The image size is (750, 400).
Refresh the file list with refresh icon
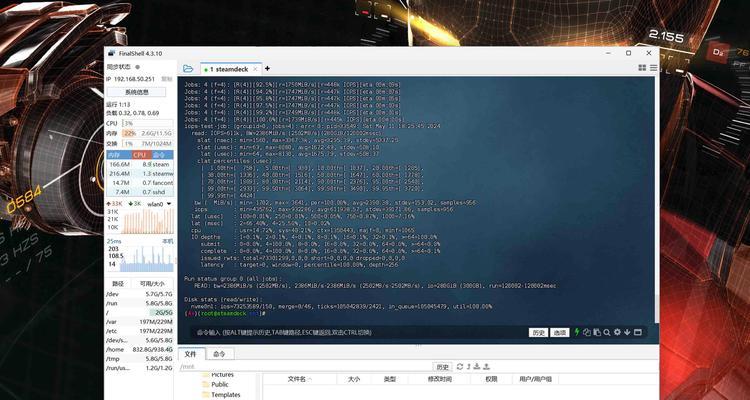(x=460, y=367)
